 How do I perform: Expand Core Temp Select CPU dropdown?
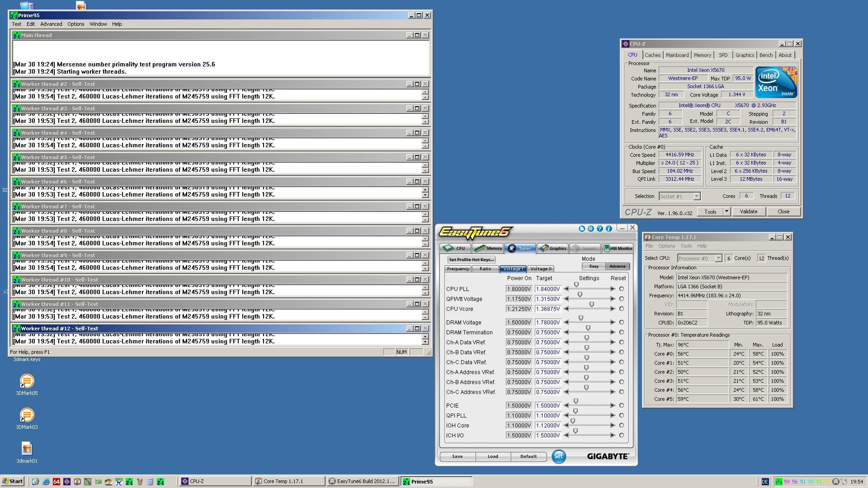tap(718, 258)
